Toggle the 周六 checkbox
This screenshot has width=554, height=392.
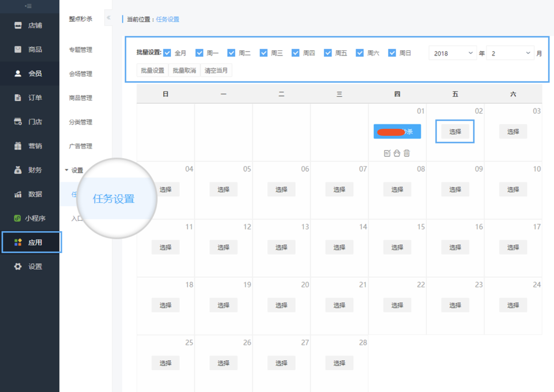pyautogui.click(x=360, y=53)
